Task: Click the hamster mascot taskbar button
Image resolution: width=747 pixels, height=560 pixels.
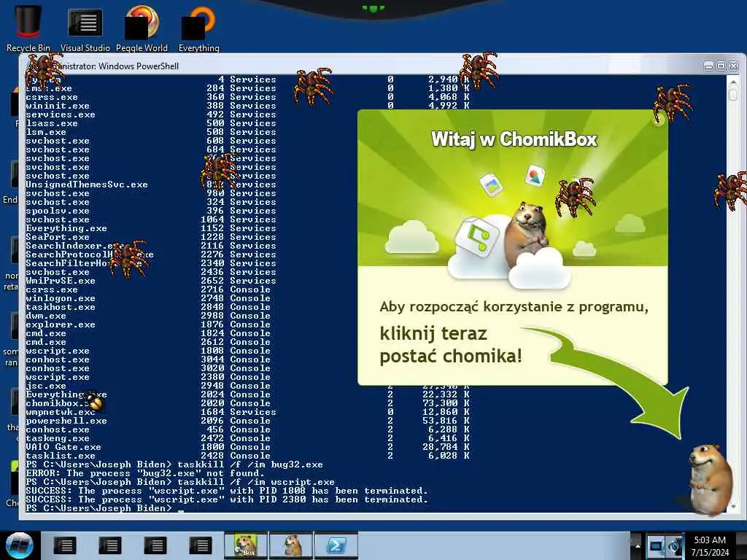Action: pos(290,545)
